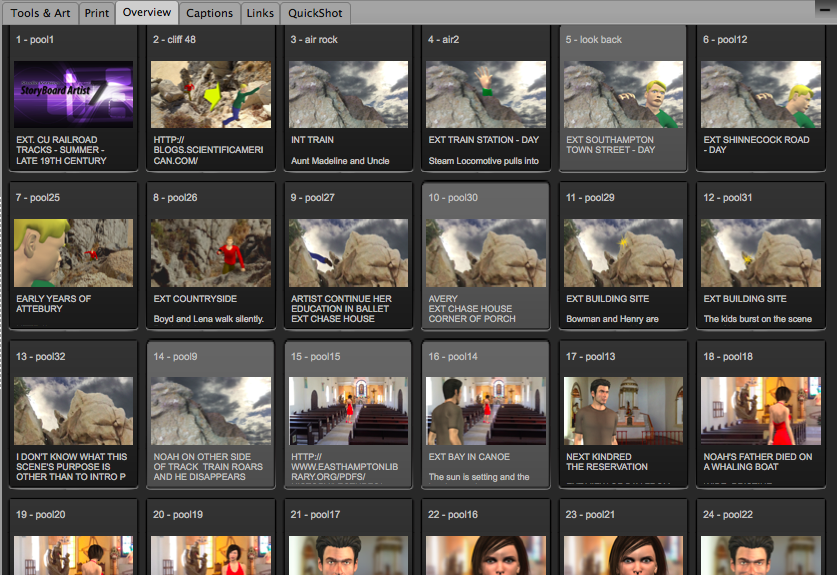Click the 'NOAH'S FATHER DIED ON A WHALING BOAT' caption
Screen dimensions: 837x575
[757, 461]
